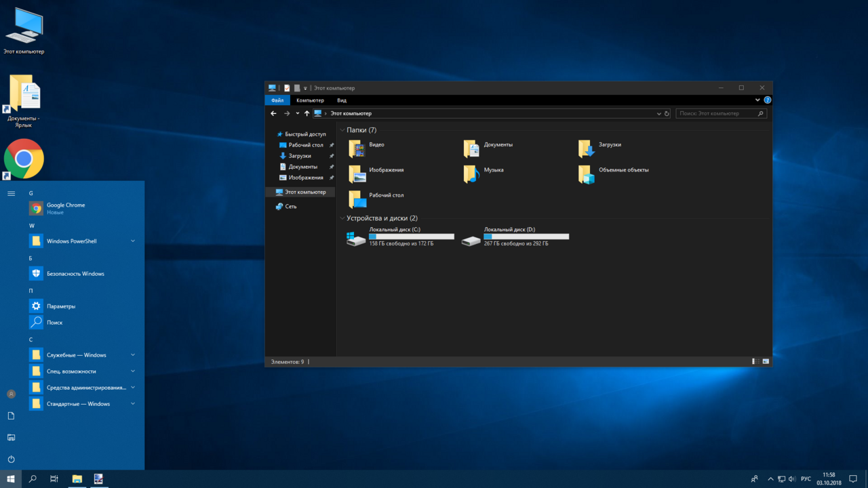Image resolution: width=868 pixels, height=488 pixels.
Task: Expand the ribbon chevron
Action: [757, 100]
